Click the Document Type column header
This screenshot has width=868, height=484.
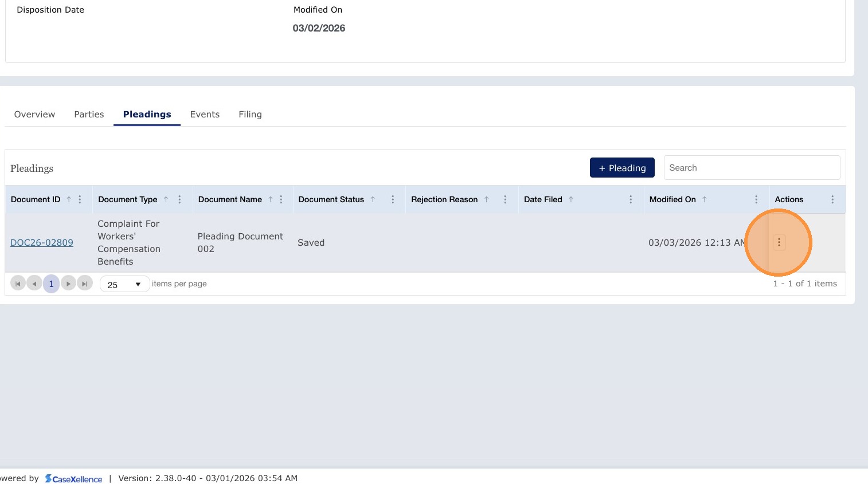click(127, 199)
